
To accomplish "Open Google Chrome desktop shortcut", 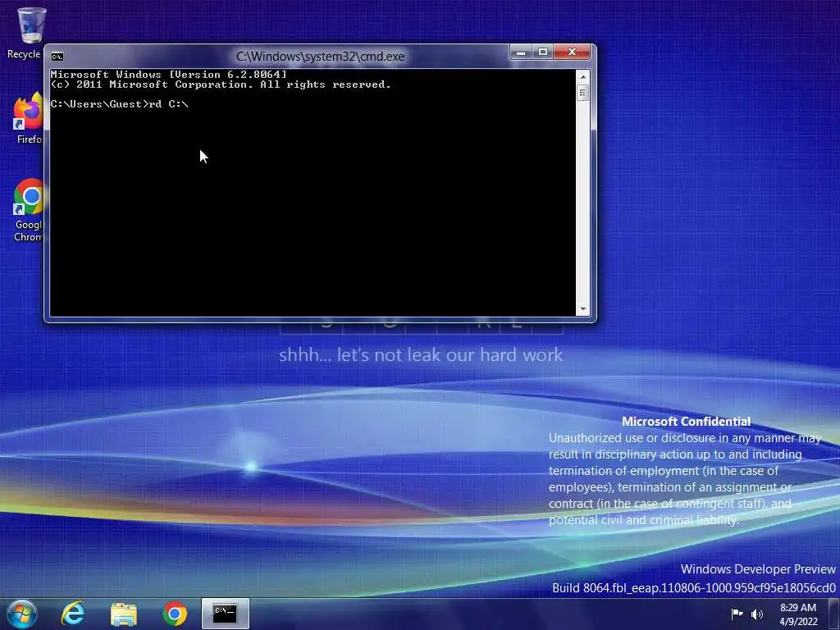I will coord(28,210).
